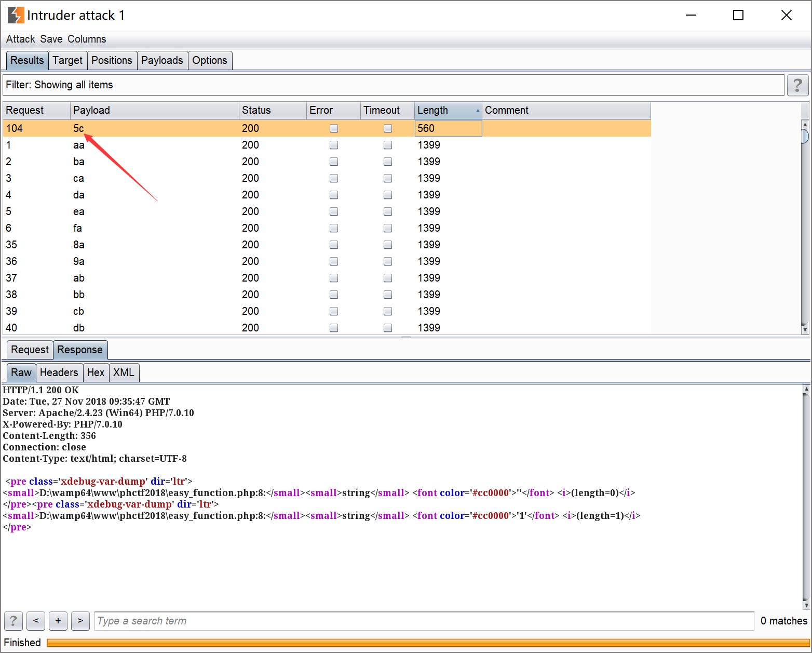The height and width of the screenshot is (653, 812).
Task: View response Hex tab
Action: 96,372
